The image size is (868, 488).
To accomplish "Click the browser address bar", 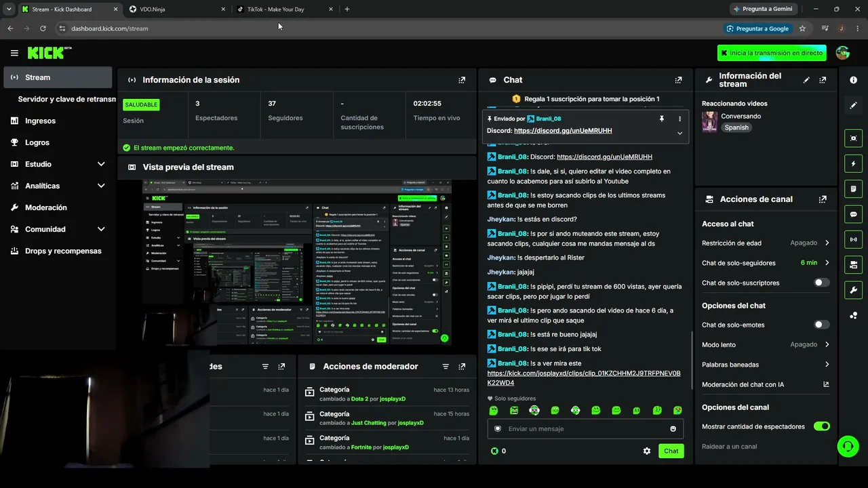I will 387,28.
